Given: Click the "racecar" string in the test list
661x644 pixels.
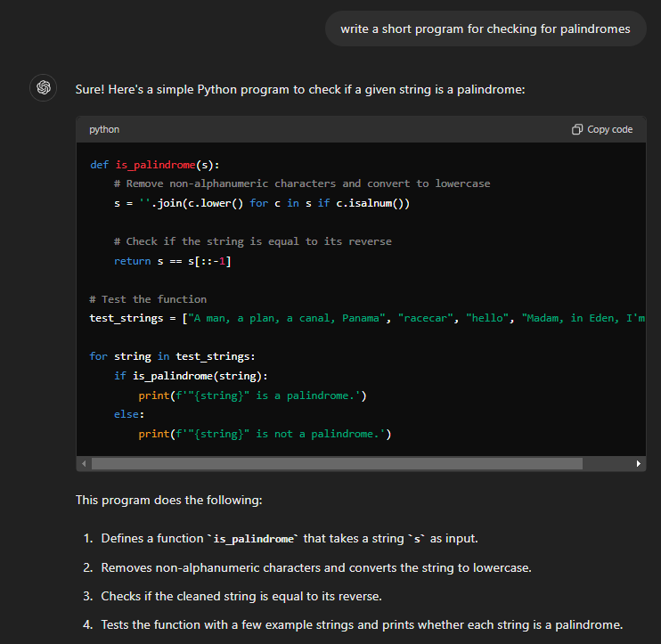Looking at the screenshot, I should 426,318.
